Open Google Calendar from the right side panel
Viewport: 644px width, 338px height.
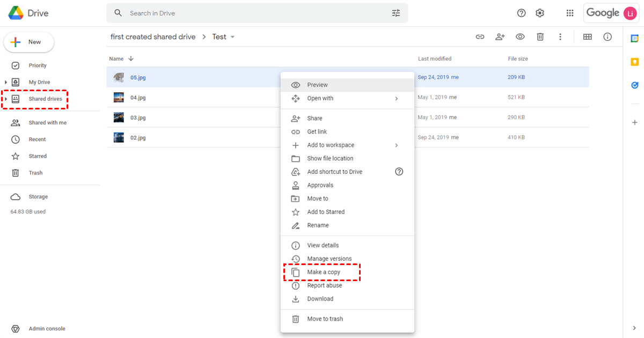point(635,38)
